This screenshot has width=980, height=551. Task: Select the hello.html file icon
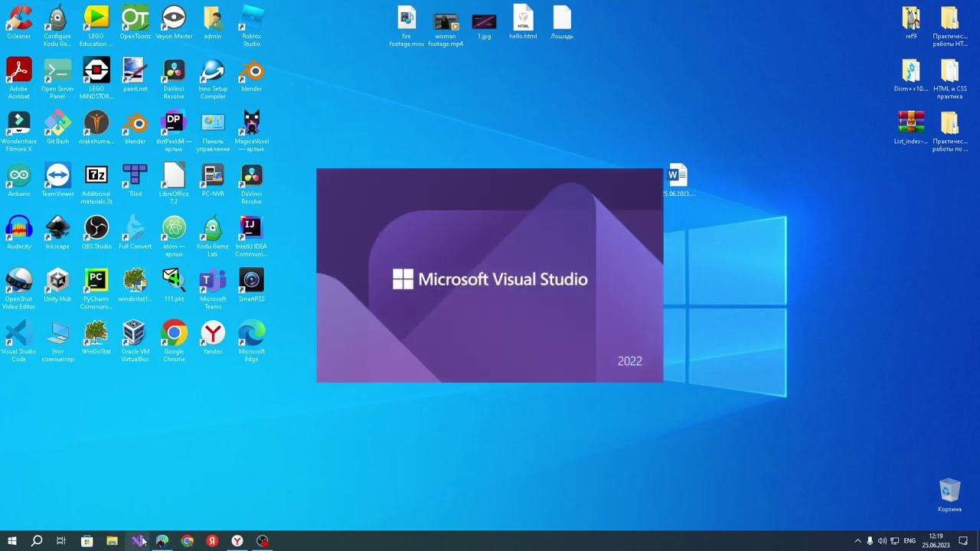pos(523,23)
